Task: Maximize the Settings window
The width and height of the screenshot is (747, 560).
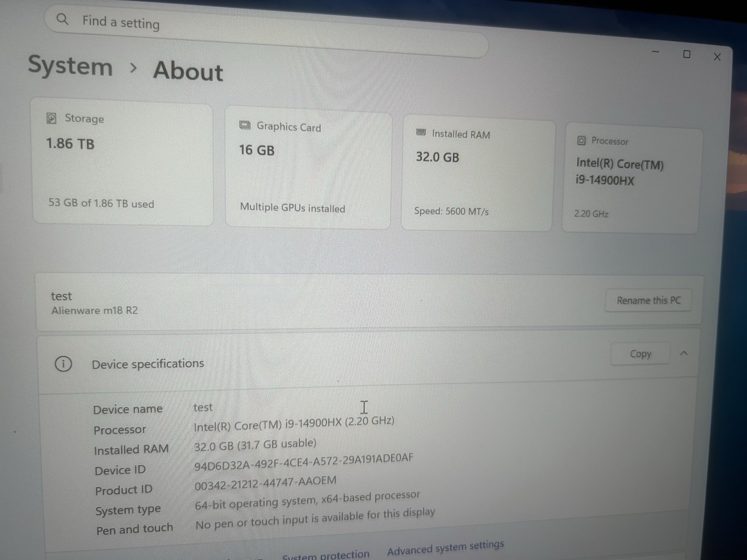Action: pos(686,54)
